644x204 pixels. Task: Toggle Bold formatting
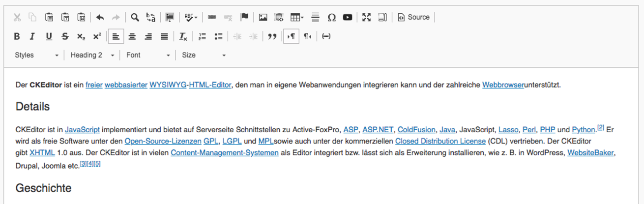(17, 36)
